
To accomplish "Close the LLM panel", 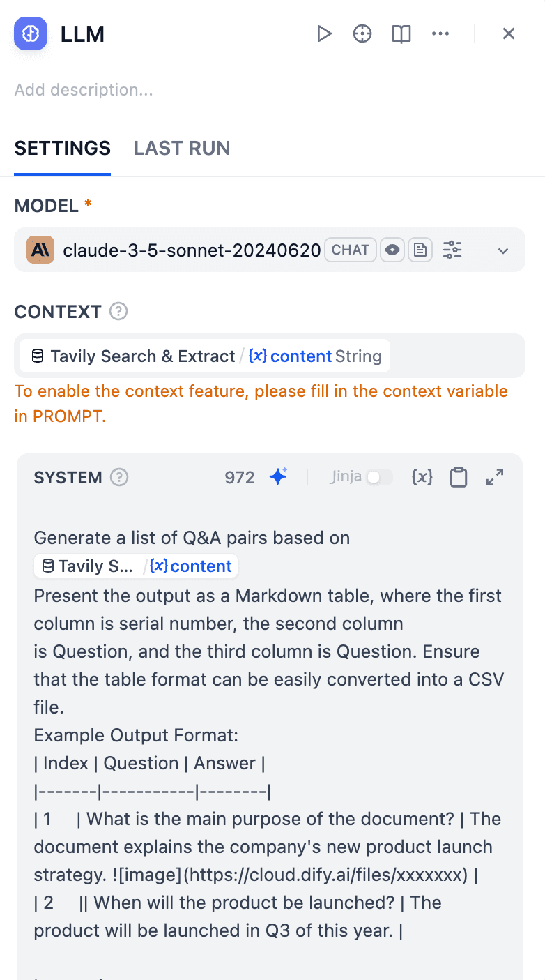I will tap(509, 33).
